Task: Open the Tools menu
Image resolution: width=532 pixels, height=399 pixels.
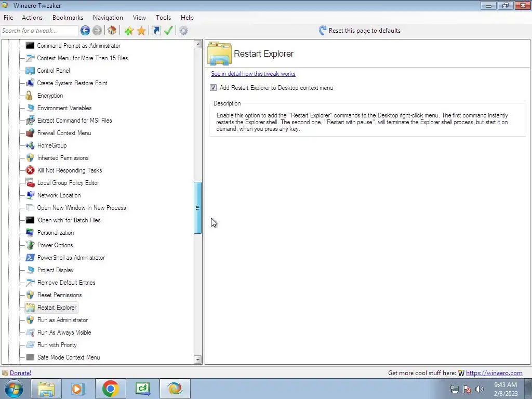Action: pos(163,18)
